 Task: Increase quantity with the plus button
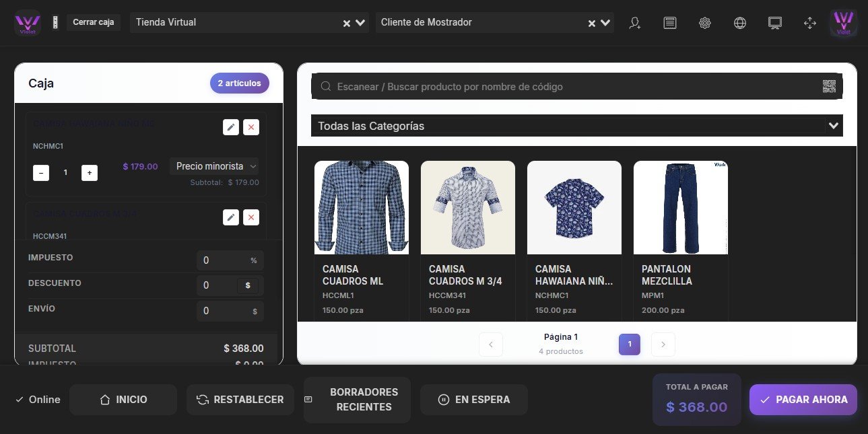[x=90, y=173]
